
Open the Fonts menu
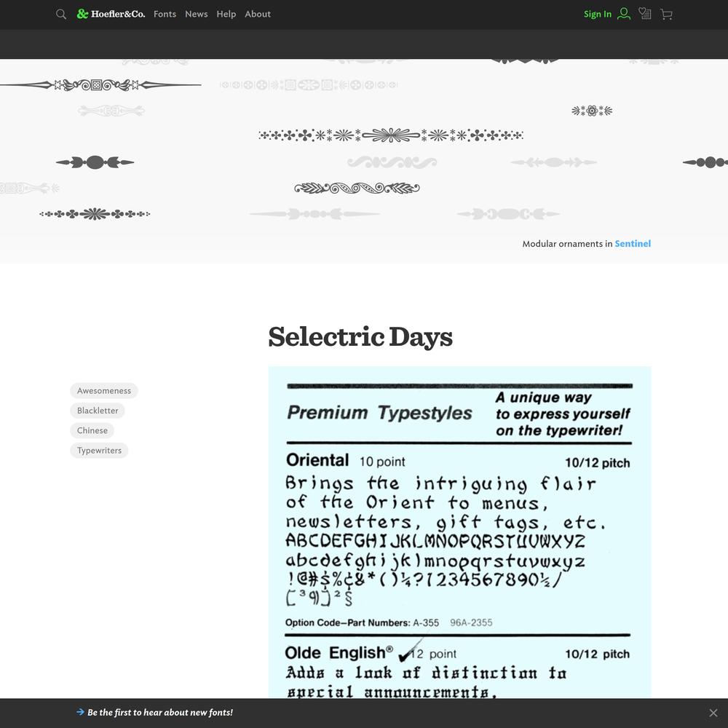click(165, 14)
